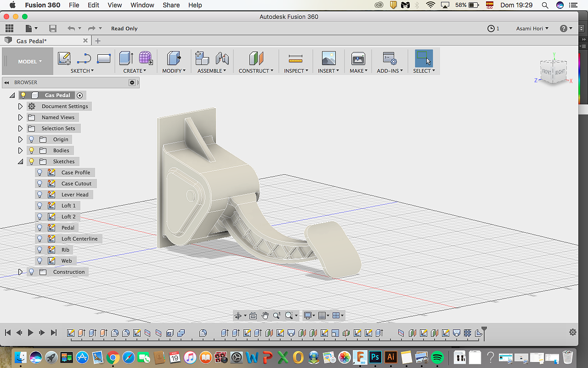Open the 3D Print Make icon
The image size is (588, 368).
pos(358,58)
